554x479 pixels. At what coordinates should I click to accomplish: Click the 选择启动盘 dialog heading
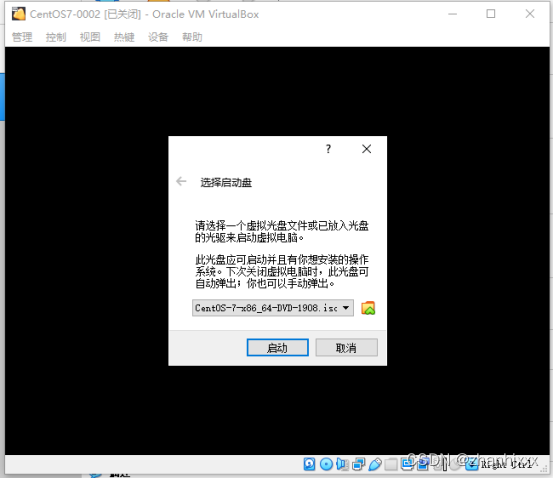click(x=226, y=183)
